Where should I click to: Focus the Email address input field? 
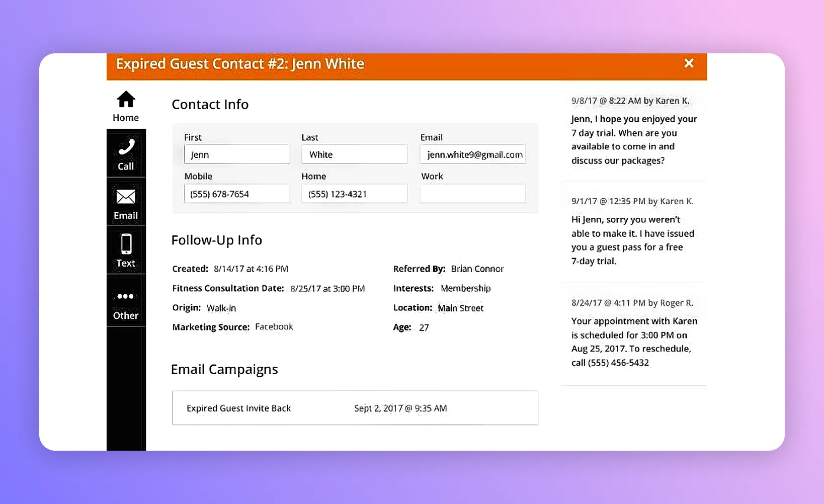click(472, 154)
